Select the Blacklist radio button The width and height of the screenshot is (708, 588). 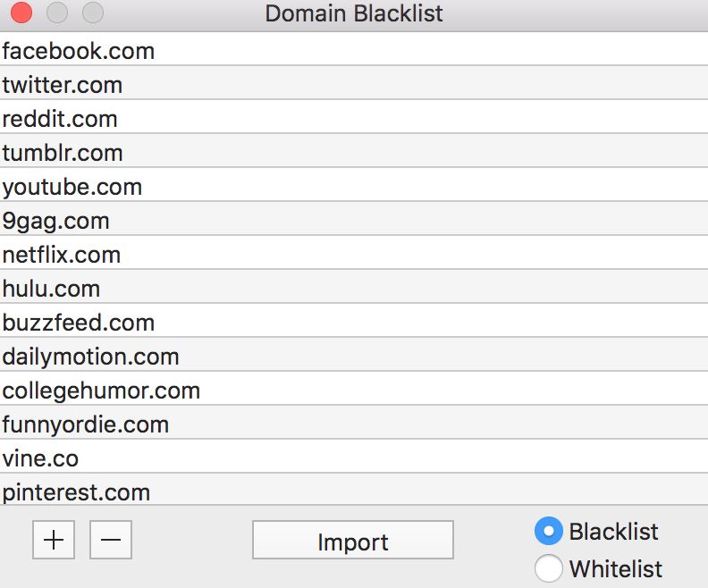[548, 532]
